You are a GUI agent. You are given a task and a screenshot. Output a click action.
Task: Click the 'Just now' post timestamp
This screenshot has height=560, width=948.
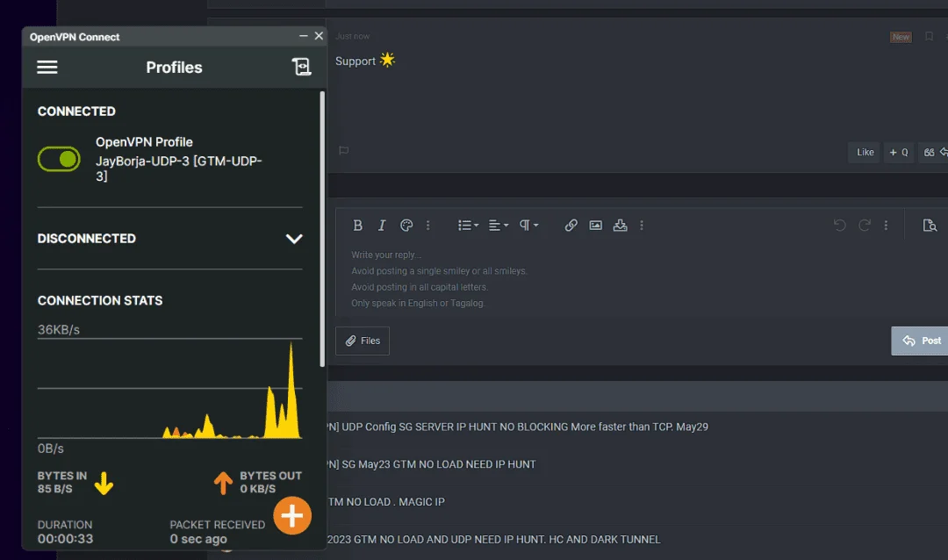(x=353, y=36)
